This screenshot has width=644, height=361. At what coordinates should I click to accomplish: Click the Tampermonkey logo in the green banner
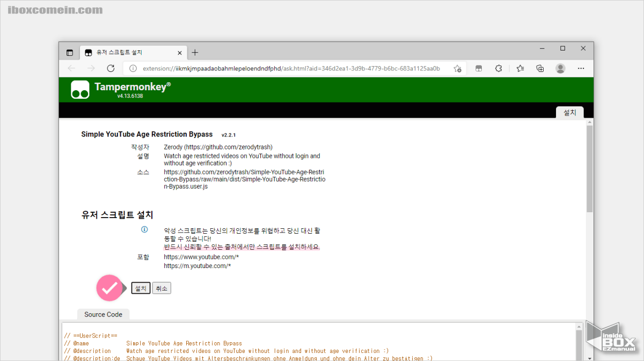79,89
